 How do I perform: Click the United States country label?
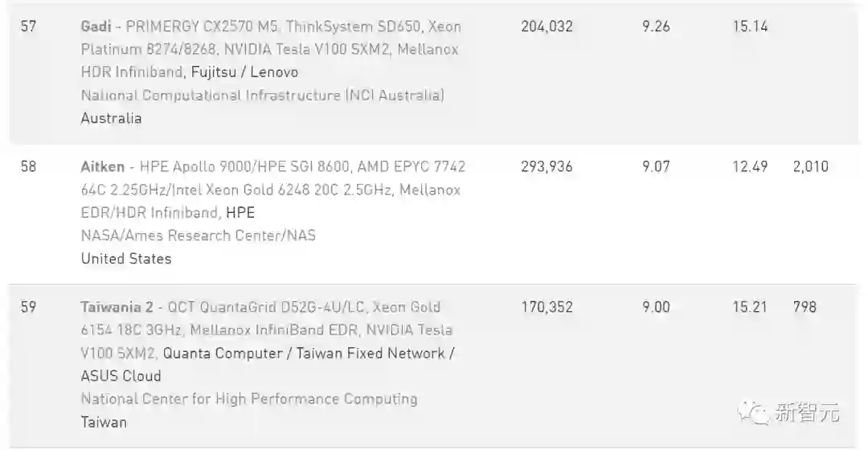126,259
